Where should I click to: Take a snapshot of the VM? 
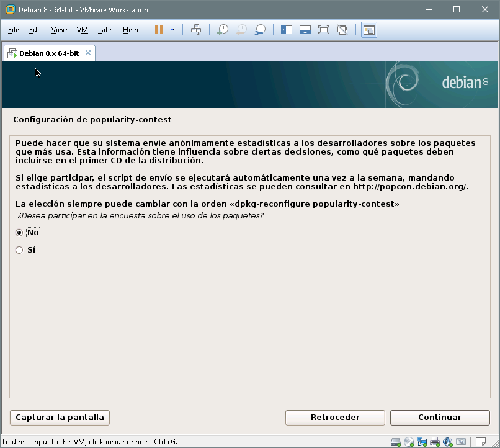click(x=222, y=30)
